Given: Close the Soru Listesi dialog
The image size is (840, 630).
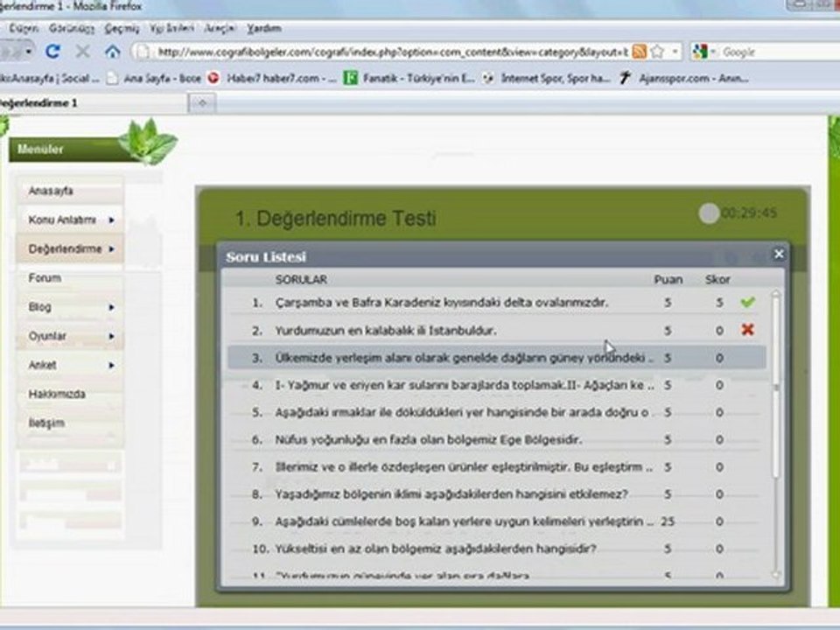Looking at the screenshot, I should tap(779, 254).
